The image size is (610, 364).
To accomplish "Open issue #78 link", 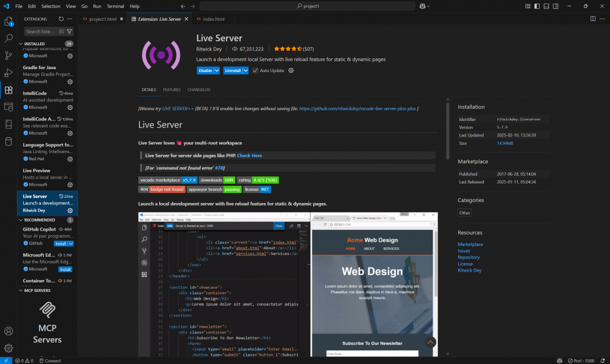I will (219, 168).
